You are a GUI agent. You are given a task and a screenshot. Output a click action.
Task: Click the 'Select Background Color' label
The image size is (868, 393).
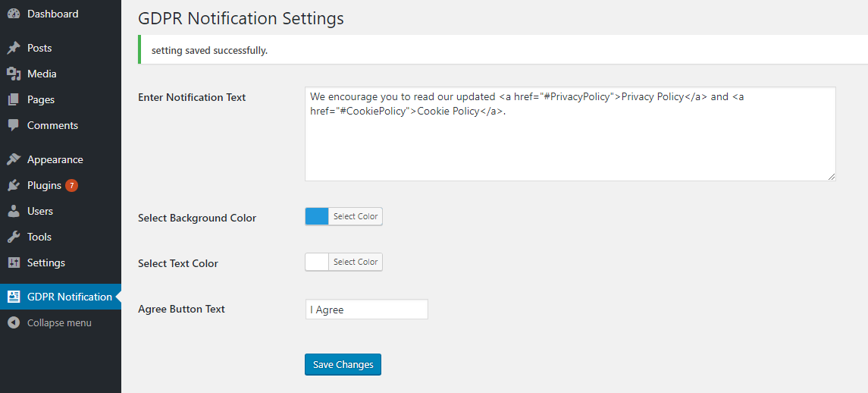pos(197,219)
